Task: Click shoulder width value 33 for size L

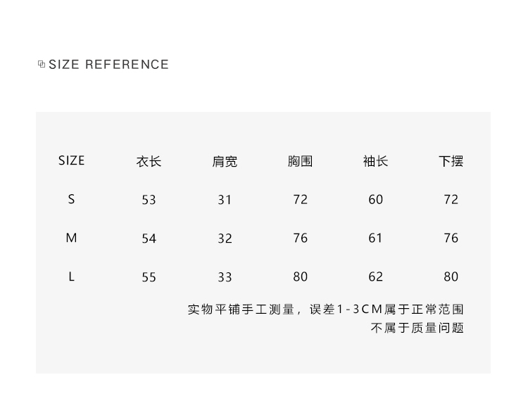Action: click(x=225, y=277)
